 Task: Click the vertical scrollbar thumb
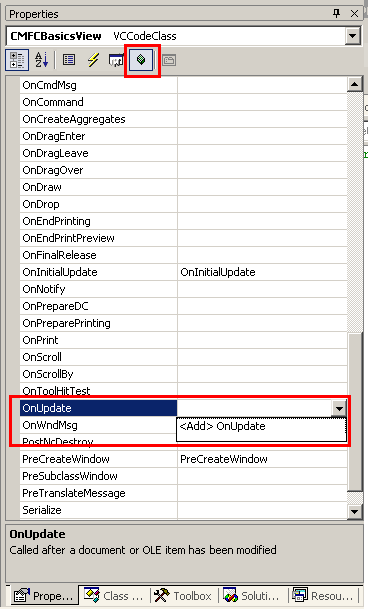[x=355, y=412]
